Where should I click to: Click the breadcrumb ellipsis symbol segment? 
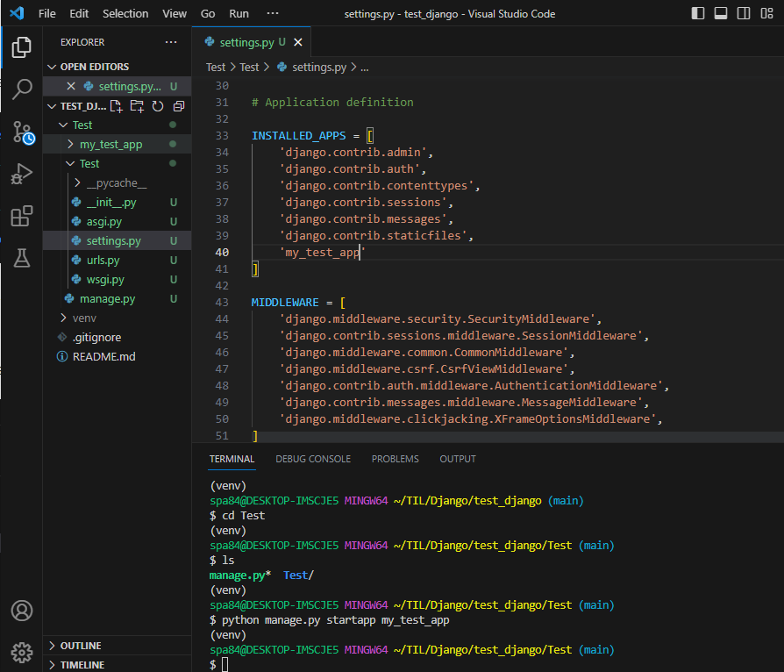click(x=365, y=67)
